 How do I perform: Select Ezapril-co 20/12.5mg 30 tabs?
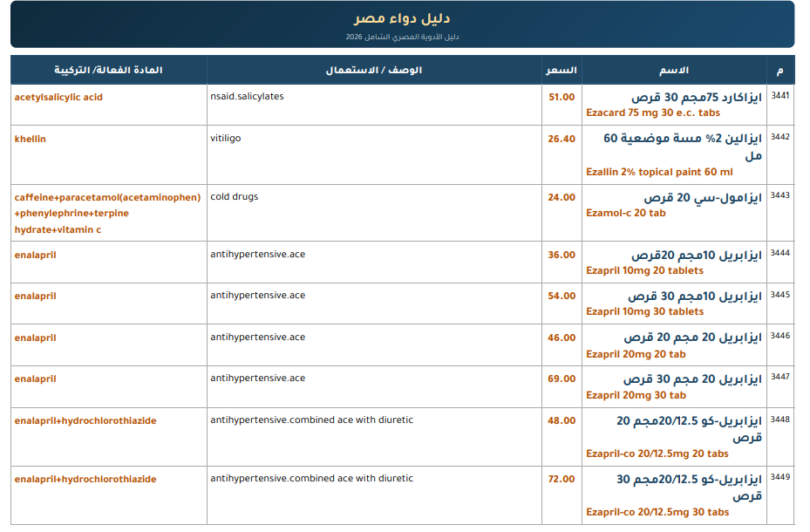(657, 512)
